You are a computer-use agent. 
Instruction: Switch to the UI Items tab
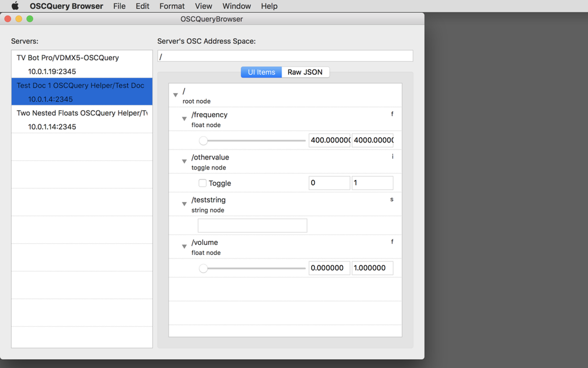point(262,72)
